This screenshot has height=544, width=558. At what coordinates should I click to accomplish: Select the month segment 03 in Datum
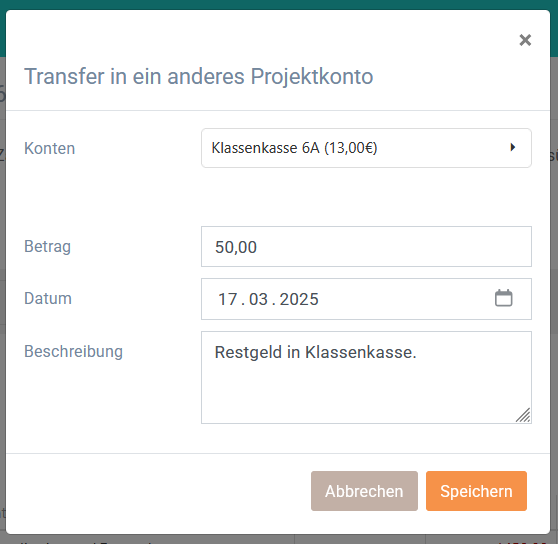(x=258, y=299)
